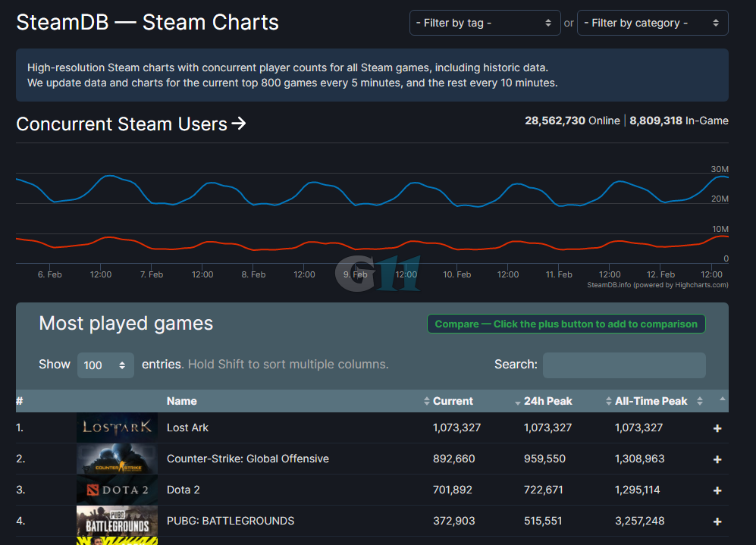Click Lost Ark current value 1,073,327
Image resolution: width=756 pixels, height=545 pixels.
tap(456, 428)
